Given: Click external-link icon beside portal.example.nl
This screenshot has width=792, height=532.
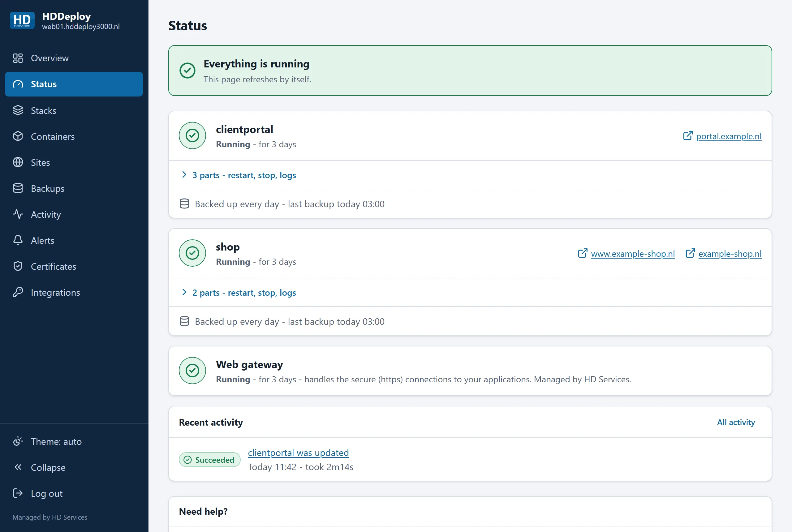Looking at the screenshot, I should [x=688, y=136].
